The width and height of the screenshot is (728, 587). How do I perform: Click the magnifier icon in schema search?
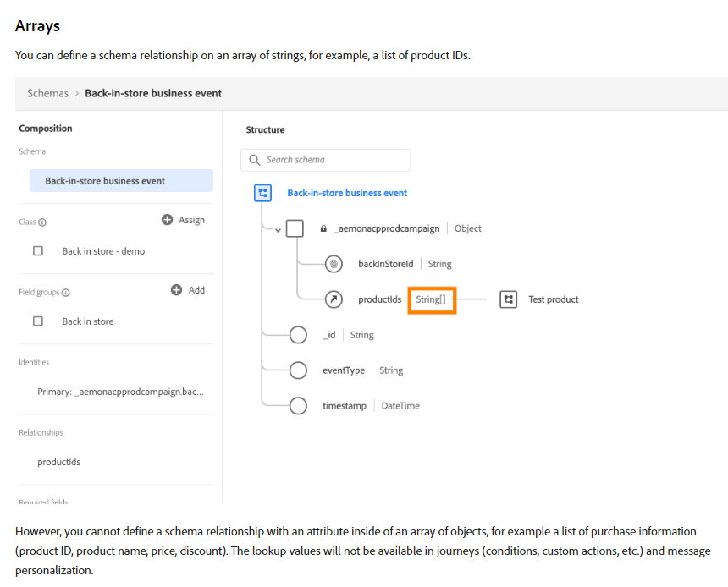[255, 160]
